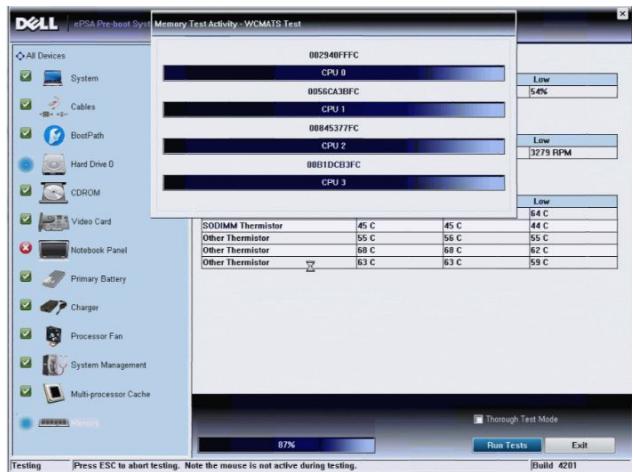Click the 002940FFFC memory address
This screenshot has height=472, width=633.
pos(334,55)
